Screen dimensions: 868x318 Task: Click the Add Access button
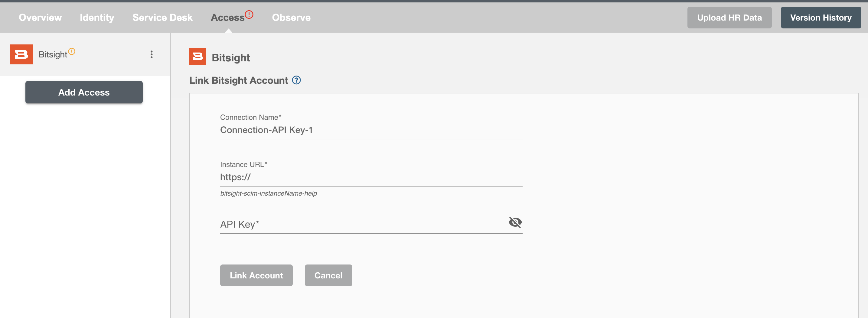(x=84, y=92)
